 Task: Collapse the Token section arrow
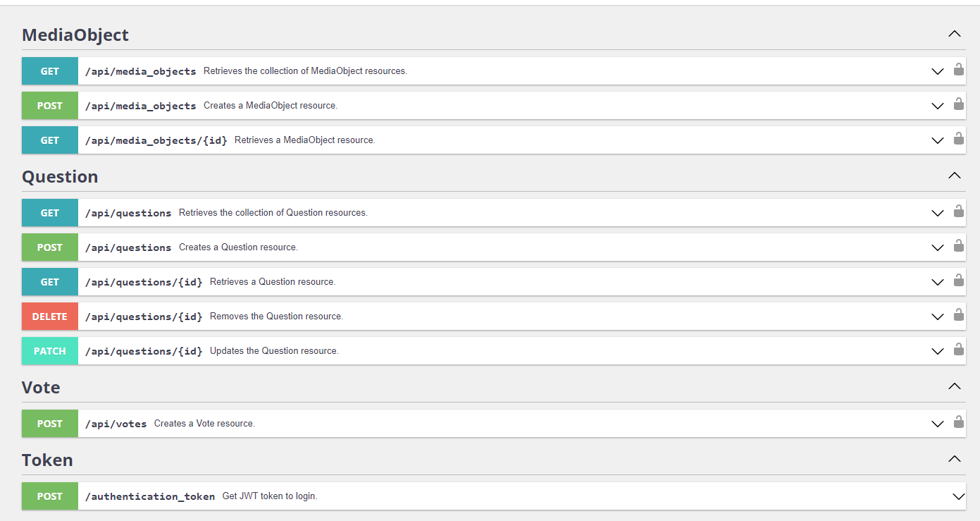click(x=955, y=459)
